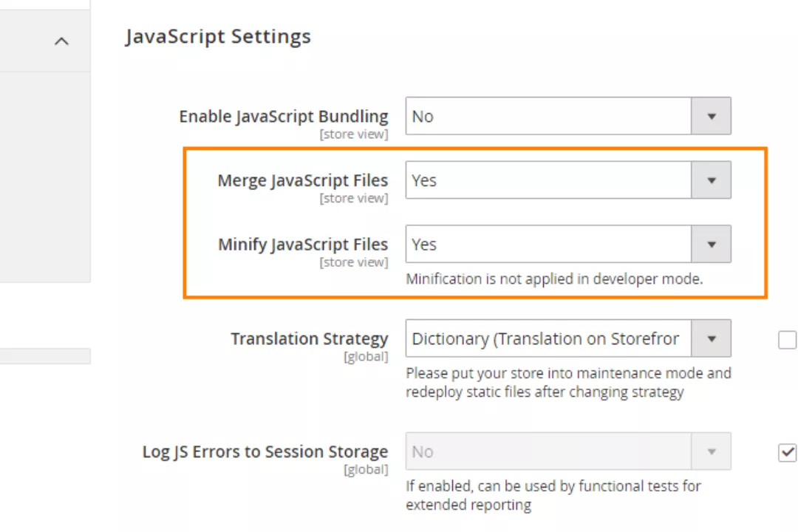Image resolution: width=798 pixels, height=532 pixels.
Task: Click the arrow on Enable JavaScript Bundling dropdown
Action: pyautogui.click(x=711, y=116)
